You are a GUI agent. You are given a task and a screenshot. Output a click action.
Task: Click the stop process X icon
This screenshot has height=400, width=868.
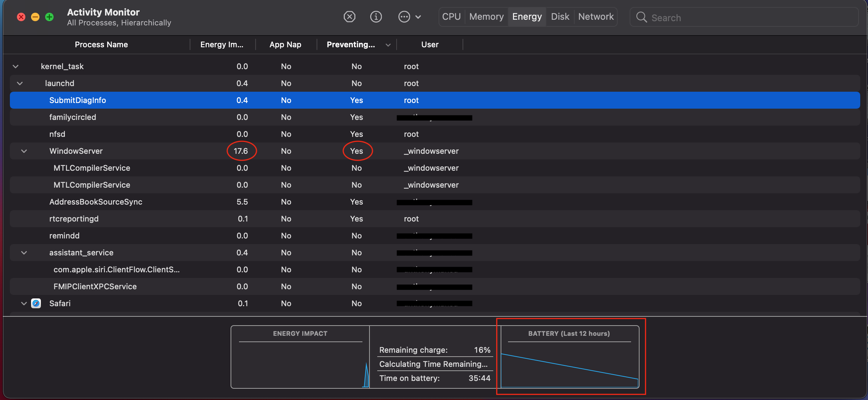tap(349, 17)
